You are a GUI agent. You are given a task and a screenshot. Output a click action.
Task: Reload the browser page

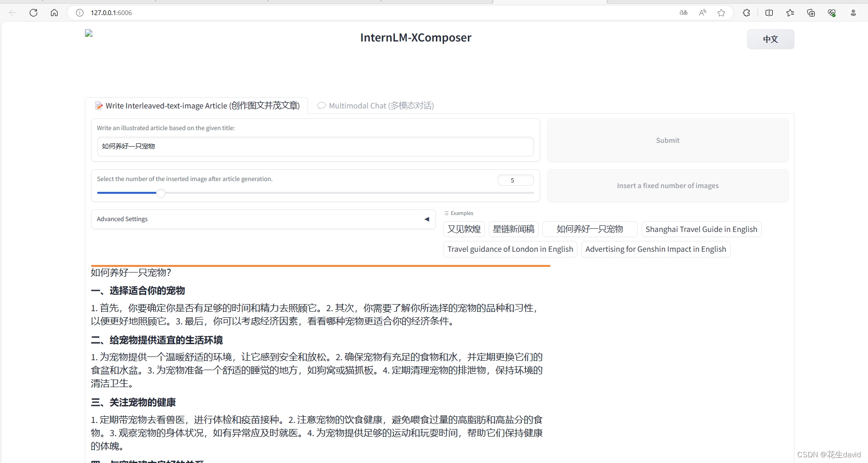click(33, 13)
